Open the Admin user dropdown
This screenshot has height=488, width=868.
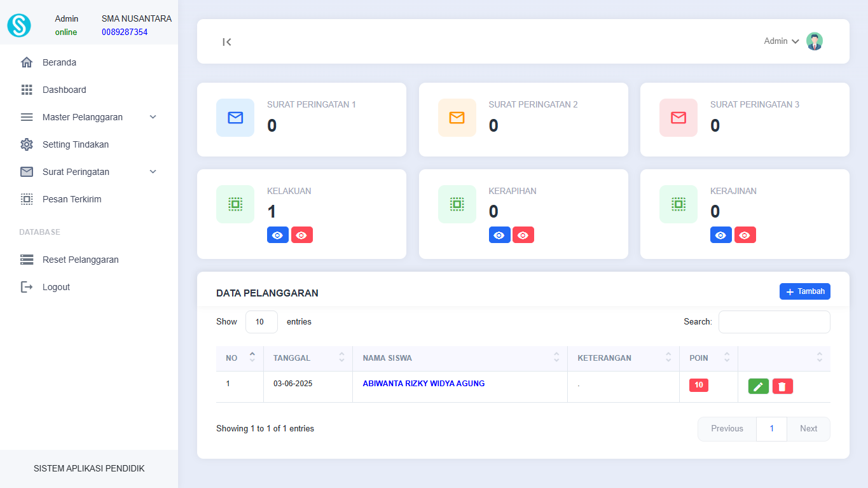click(781, 41)
